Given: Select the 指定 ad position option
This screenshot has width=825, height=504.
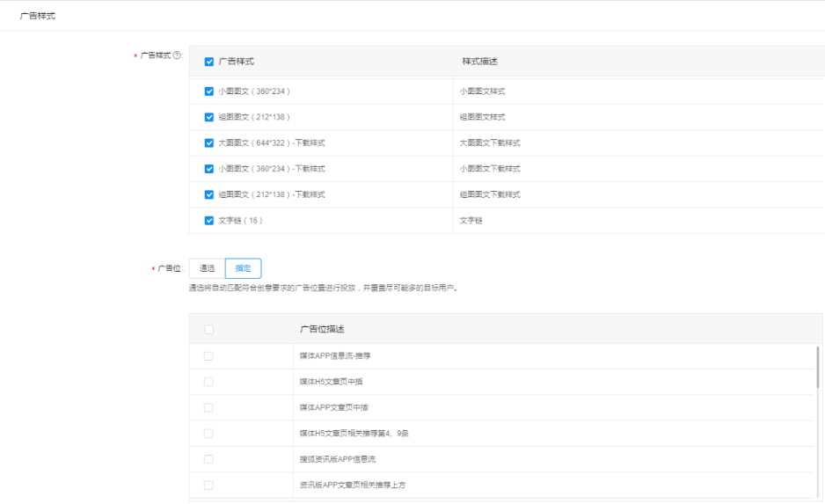Looking at the screenshot, I should [243, 268].
